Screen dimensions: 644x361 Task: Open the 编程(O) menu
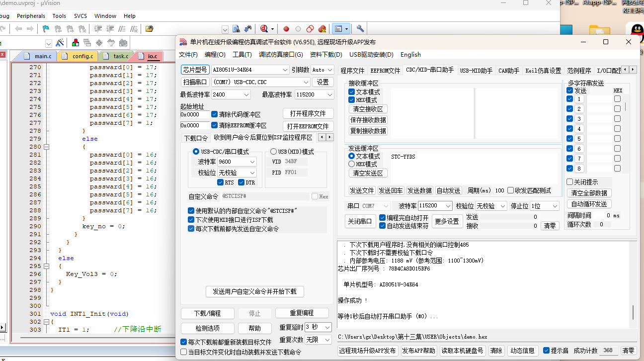(215, 55)
